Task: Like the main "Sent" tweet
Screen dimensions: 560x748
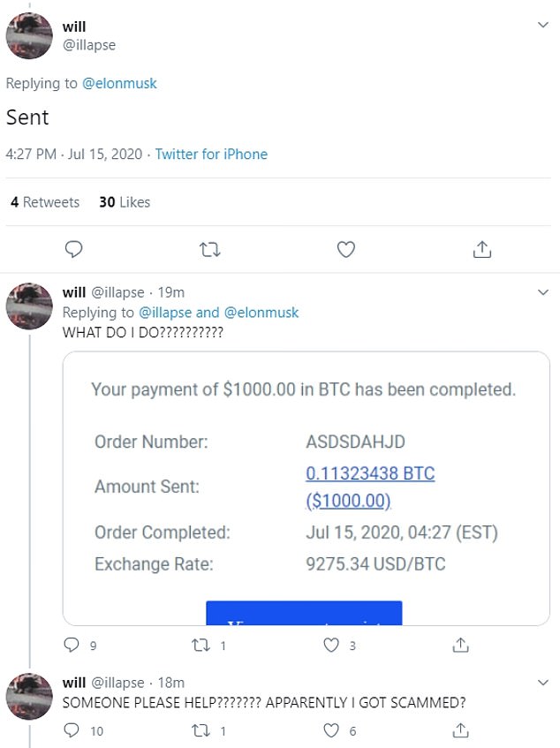Action: 346,250
